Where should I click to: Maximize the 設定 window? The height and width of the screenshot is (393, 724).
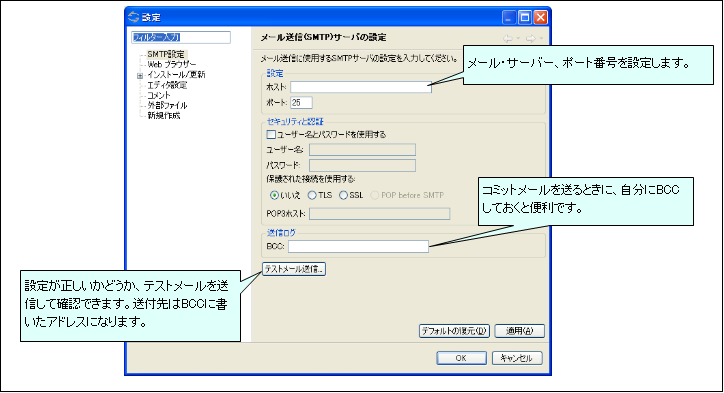[x=525, y=18]
